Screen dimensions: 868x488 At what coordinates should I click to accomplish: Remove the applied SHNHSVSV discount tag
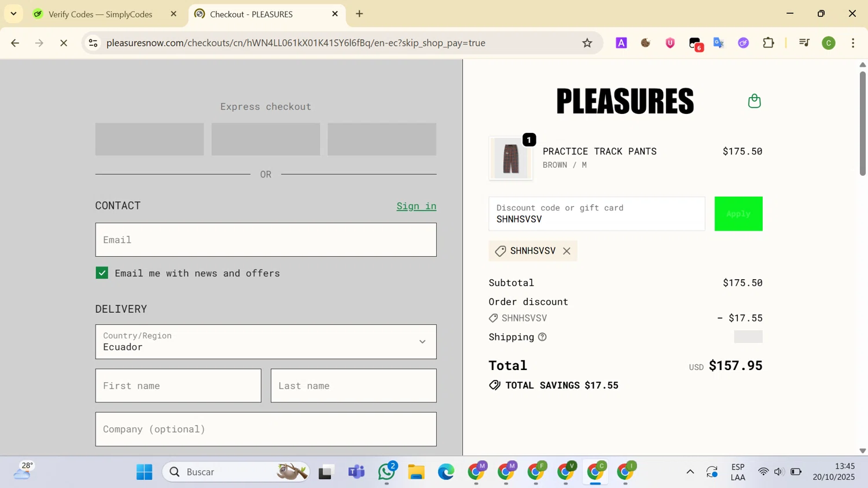tap(567, 251)
